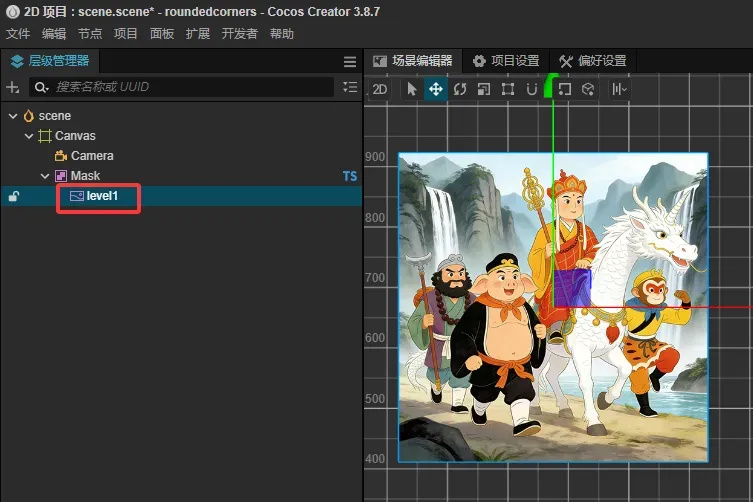Viewport: 753px width, 502px height.
Task: Select the Rect transform tool
Action: (508, 89)
